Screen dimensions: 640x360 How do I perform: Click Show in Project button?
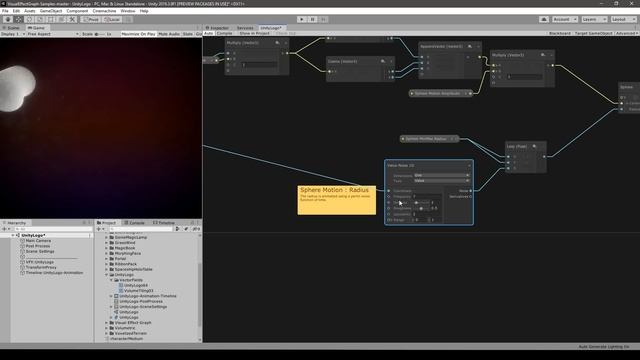pyautogui.click(x=254, y=33)
